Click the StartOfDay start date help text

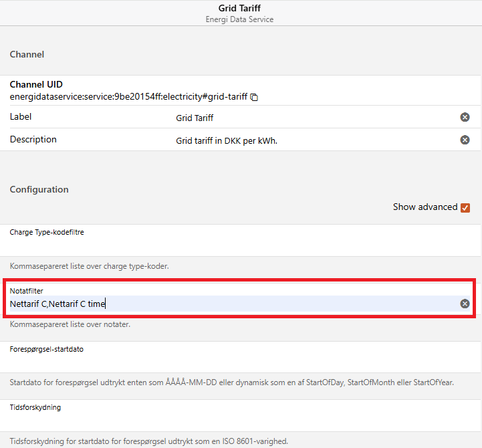233,382
